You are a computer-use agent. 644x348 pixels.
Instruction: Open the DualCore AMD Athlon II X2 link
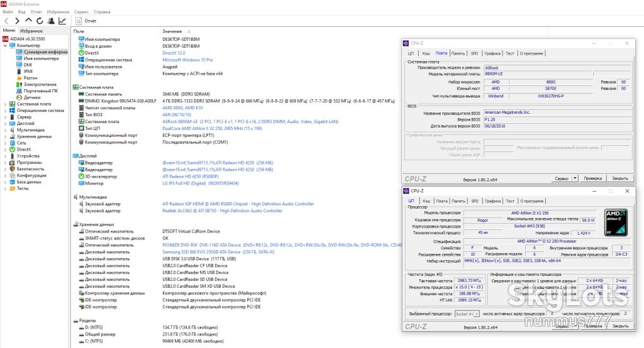(212, 128)
